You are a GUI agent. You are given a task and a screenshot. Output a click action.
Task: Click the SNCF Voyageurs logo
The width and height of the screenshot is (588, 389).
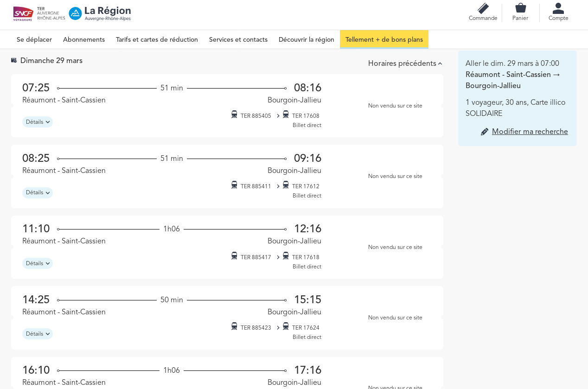click(23, 13)
